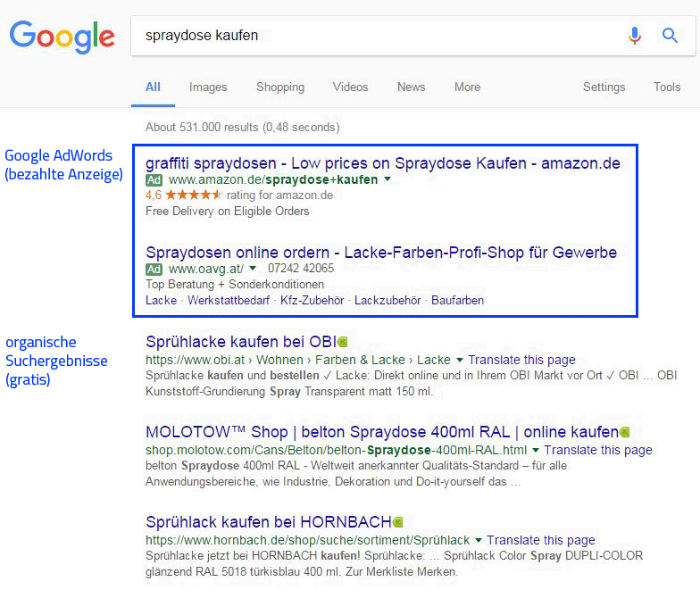Click Ad badge beside www.amazon.de URL
700x590 pixels.
point(154,180)
